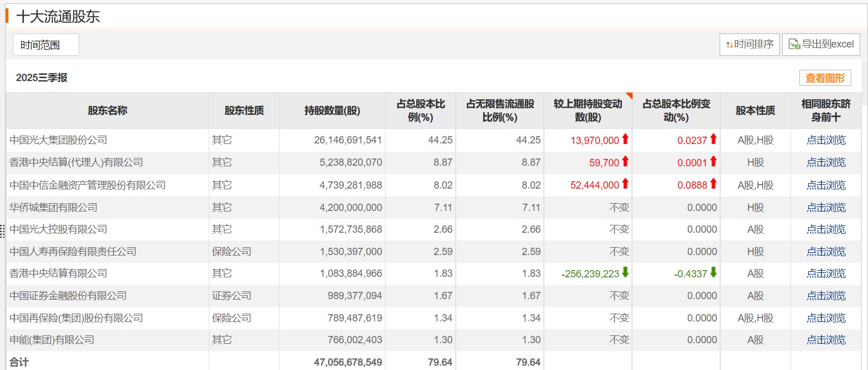The width and height of the screenshot is (868, 370).
Task: Click the 查看图形 view chart button
Action: 825,78
